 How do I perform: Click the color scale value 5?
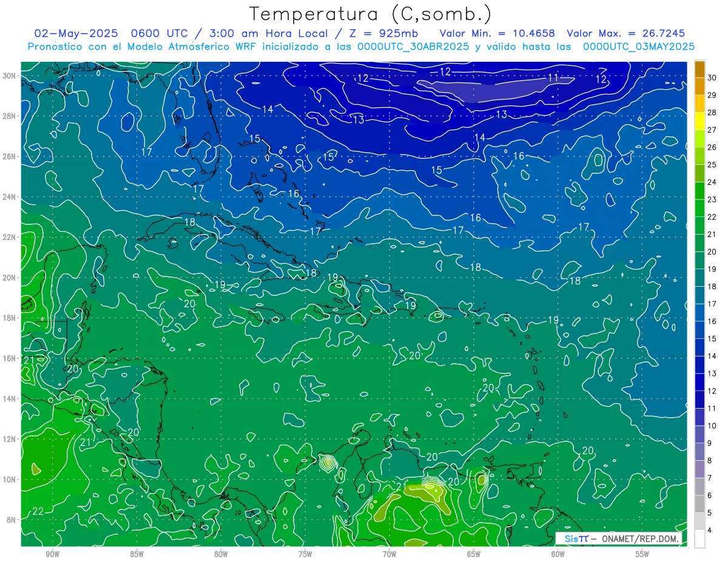[x=710, y=513]
